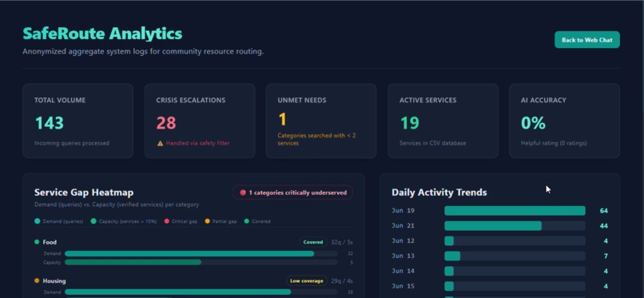Click the Back to Web Chat button

(587, 40)
